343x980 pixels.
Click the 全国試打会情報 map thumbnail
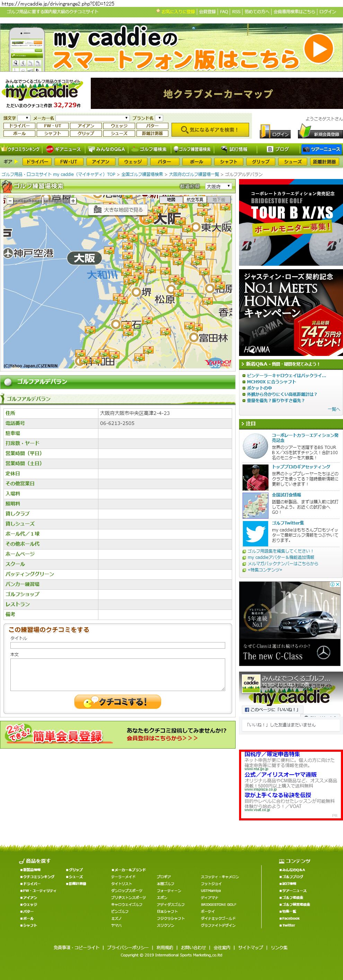(255, 505)
